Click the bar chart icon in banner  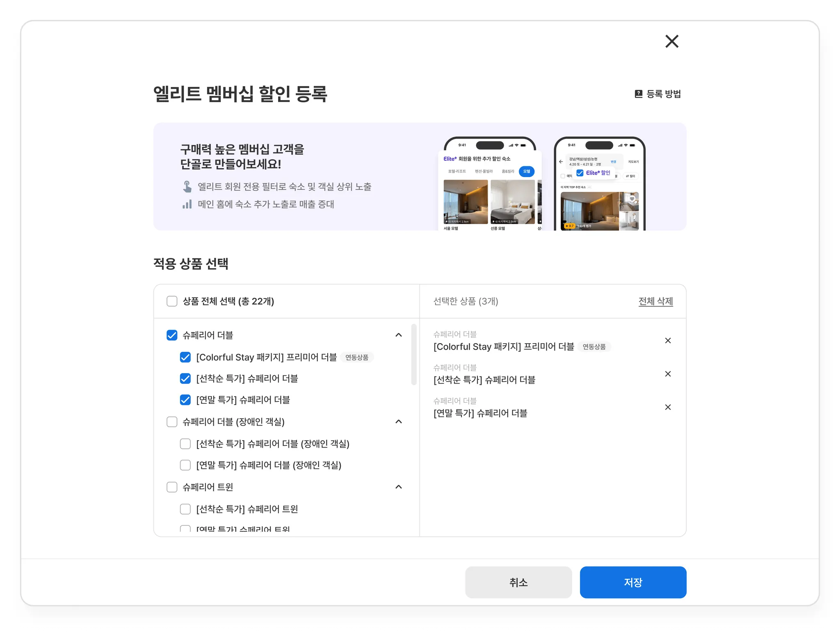(x=187, y=204)
